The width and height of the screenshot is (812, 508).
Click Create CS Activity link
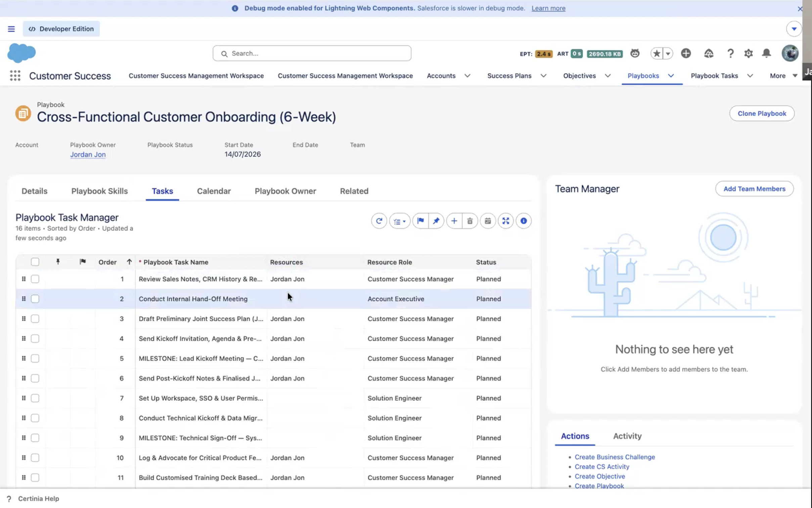coord(602,467)
